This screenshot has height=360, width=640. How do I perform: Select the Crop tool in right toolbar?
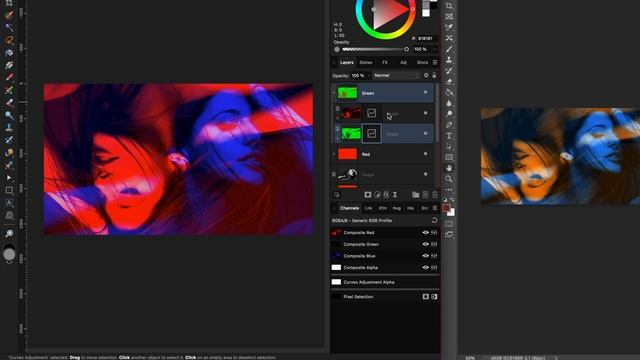point(449,5)
